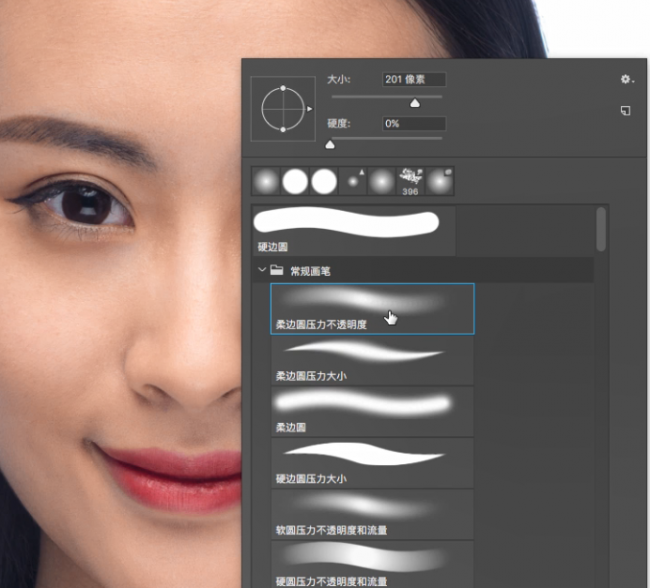Image resolution: width=650 pixels, height=588 pixels.
Task: Click the top handle of brush roundness circle
Action: click(x=283, y=88)
